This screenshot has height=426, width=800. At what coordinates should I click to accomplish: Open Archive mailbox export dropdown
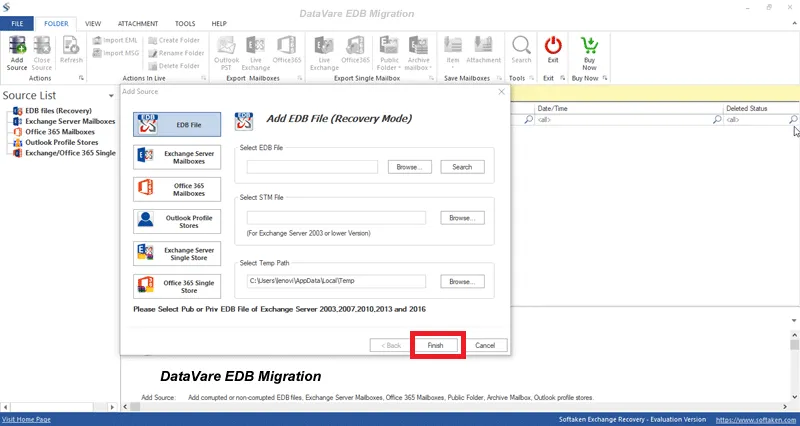418,54
